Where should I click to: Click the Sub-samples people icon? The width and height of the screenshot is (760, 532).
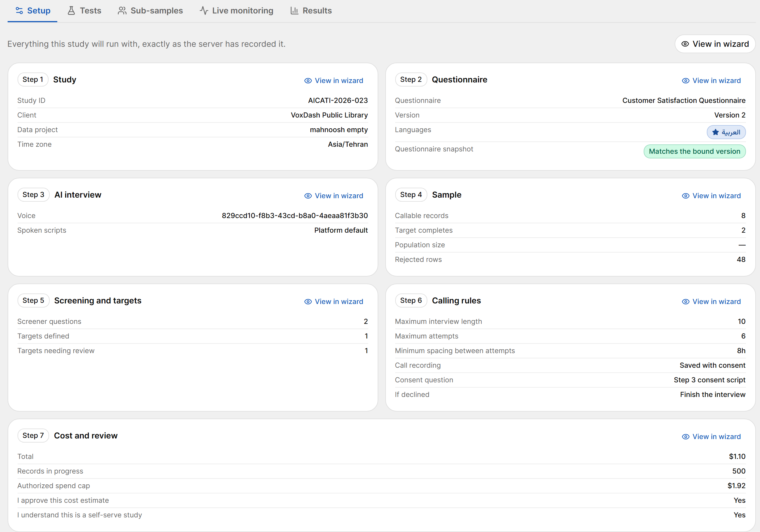coord(122,11)
